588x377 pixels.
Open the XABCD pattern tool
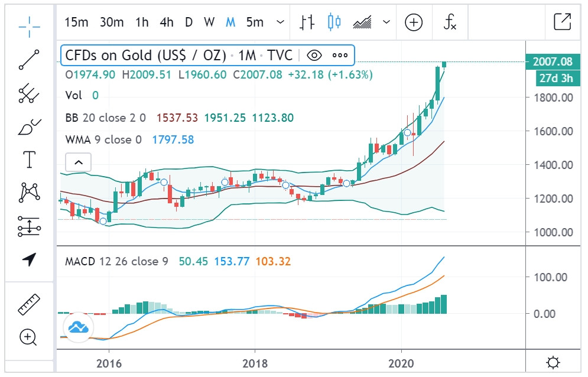pyautogui.click(x=29, y=192)
